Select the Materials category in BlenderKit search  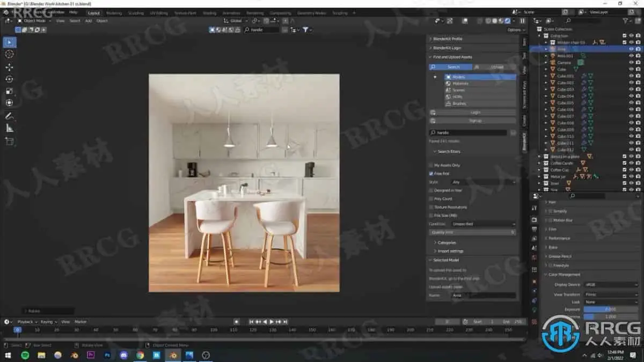(x=459, y=83)
